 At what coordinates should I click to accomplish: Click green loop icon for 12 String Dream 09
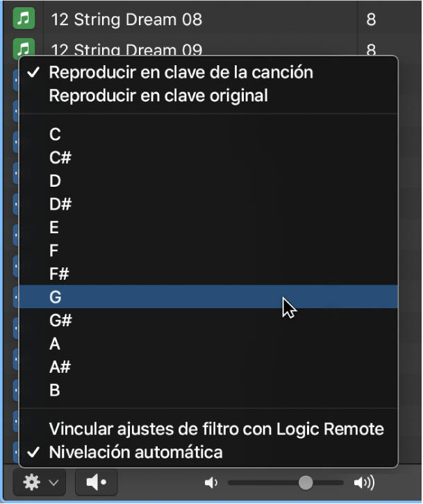24,48
